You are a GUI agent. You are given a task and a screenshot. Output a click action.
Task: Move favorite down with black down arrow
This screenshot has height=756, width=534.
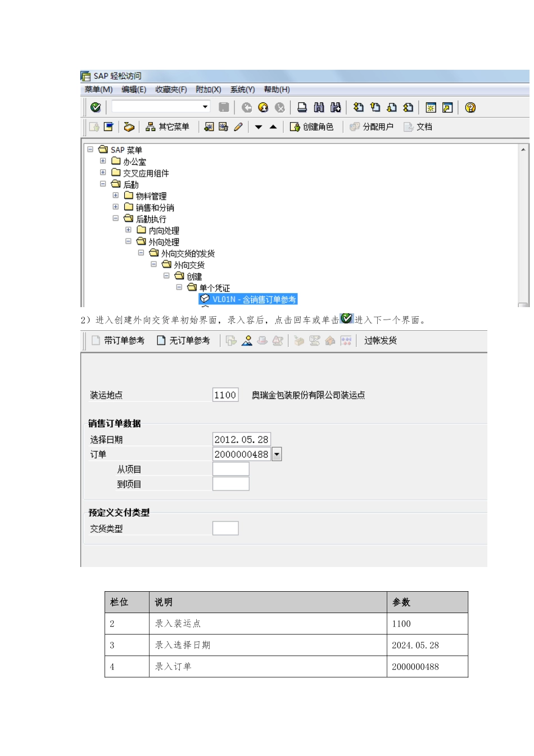(x=259, y=127)
